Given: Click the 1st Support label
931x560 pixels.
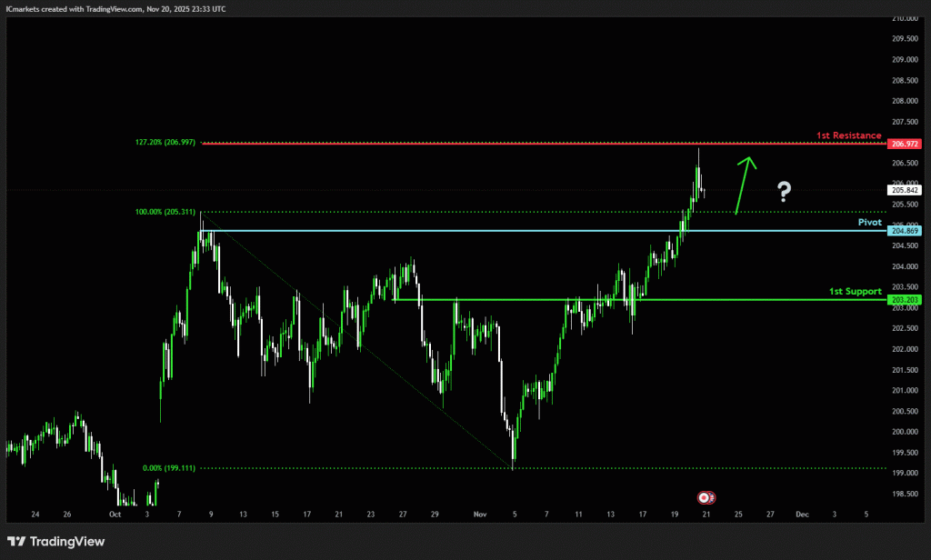Looking at the screenshot, I should 855,291.
